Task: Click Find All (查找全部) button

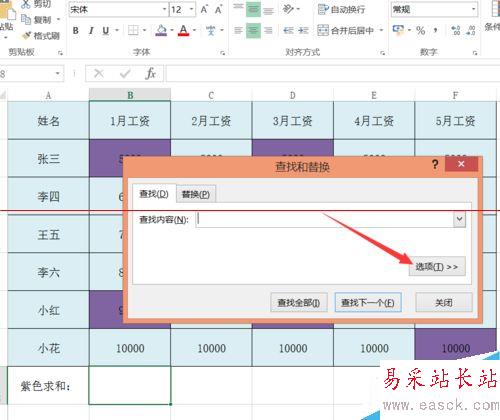Action: point(299,303)
